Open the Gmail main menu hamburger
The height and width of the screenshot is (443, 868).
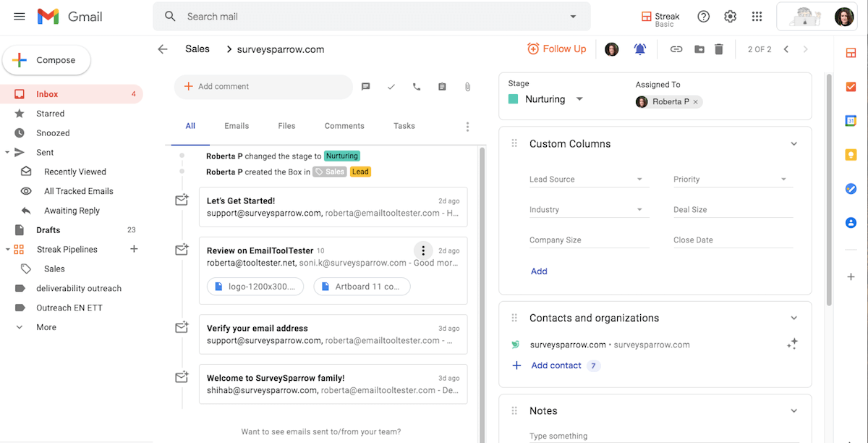coord(20,16)
